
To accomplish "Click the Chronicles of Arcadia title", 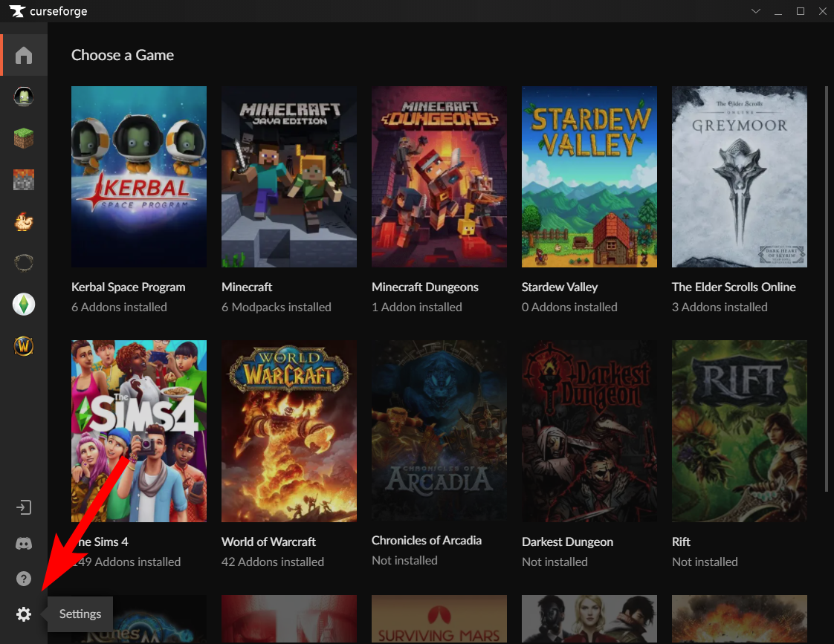I will [427, 541].
